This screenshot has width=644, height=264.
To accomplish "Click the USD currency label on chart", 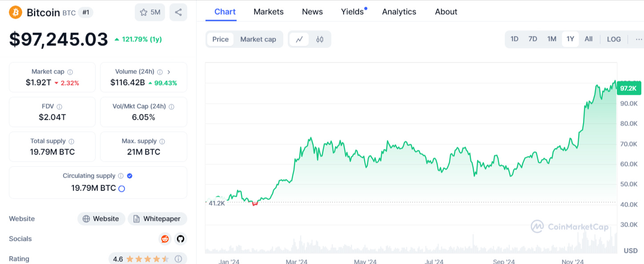I will click(x=631, y=251).
